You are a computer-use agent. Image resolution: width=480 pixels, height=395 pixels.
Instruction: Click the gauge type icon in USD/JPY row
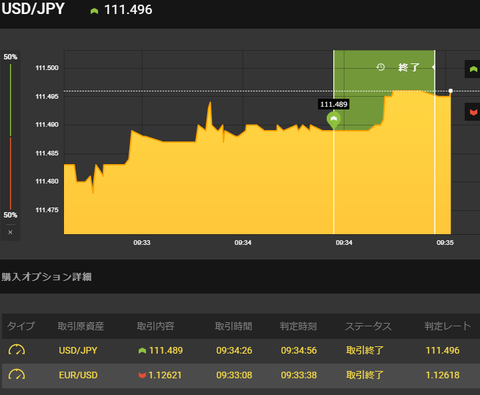point(17,350)
